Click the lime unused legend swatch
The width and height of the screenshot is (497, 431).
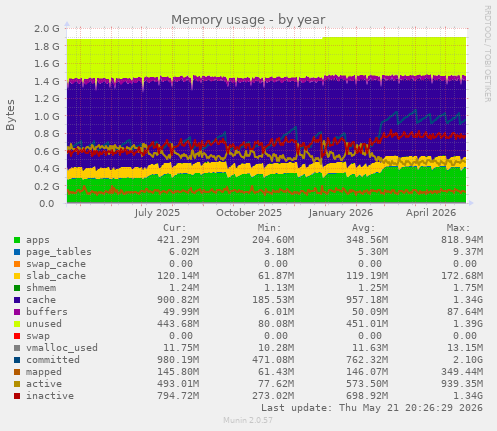pyautogui.click(x=17, y=324)
